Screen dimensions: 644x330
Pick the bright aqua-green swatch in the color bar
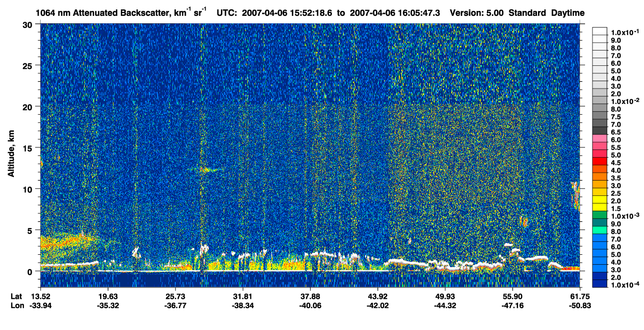tap(600, 230)
